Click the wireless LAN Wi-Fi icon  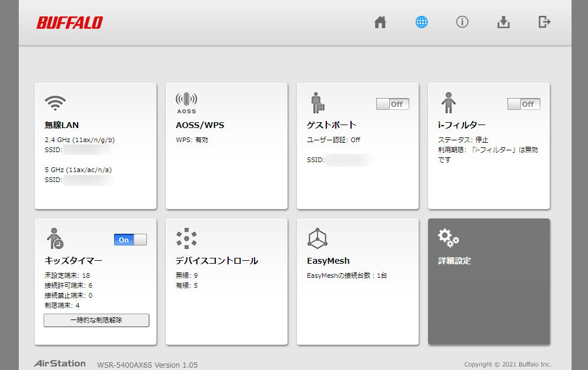(55, 103)
